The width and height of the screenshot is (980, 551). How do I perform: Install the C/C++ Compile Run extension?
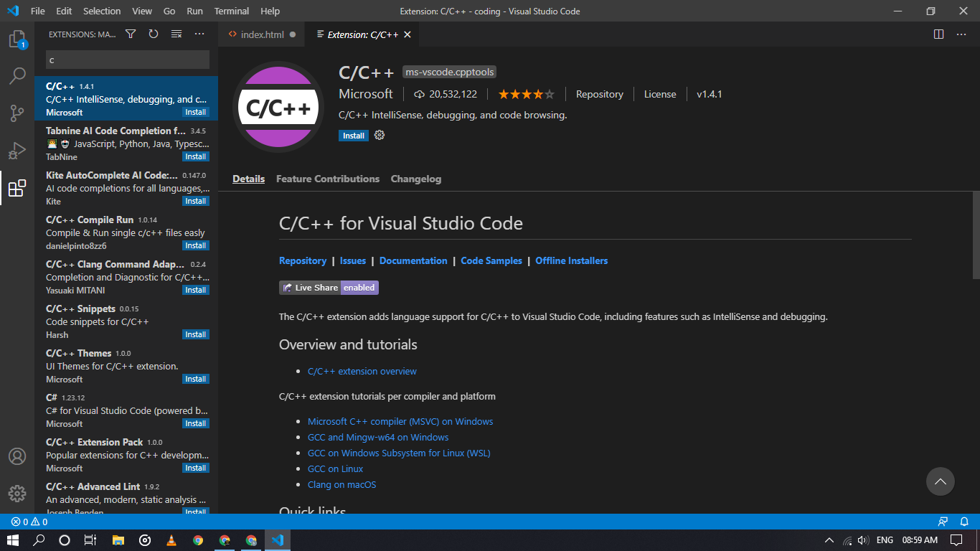[x=196, y=245]
